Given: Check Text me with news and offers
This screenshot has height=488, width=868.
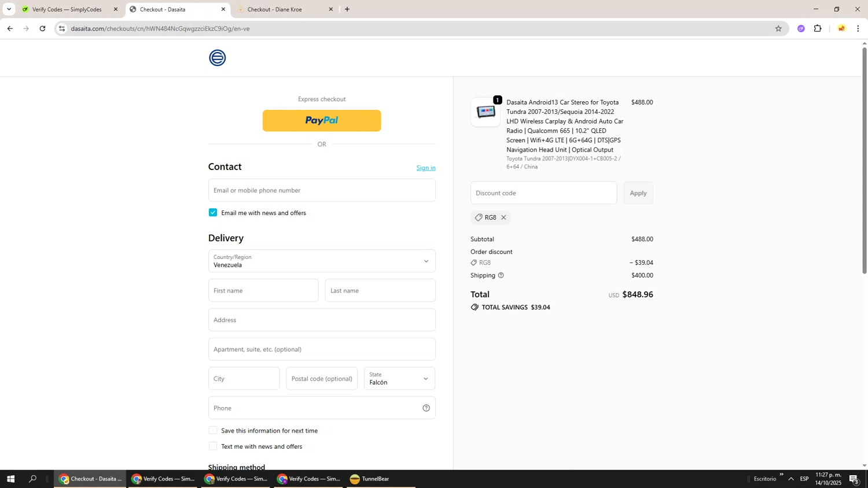Looking at the screenshot, I should [x=213, y=446].
